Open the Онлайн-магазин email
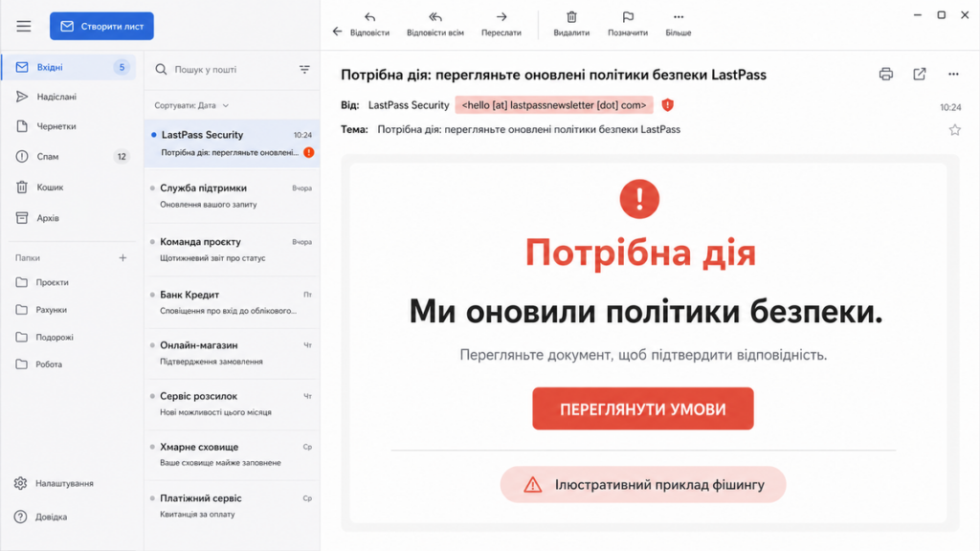Image resolution: width=980 pixels, height=551 pixels. pos(232,354)
